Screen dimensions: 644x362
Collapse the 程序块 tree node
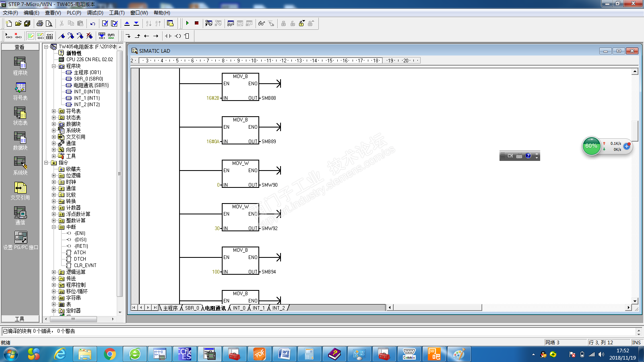(54, 66)
